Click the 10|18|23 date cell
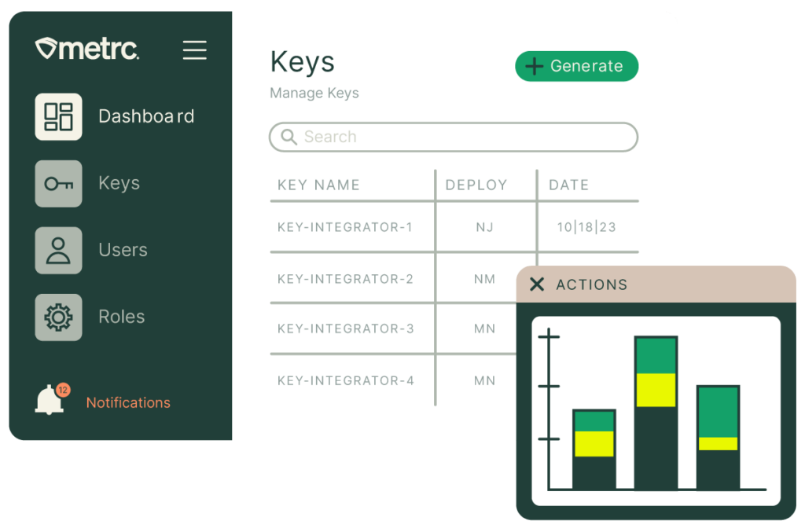Image resolution: width=805 pixels, height=532 pixels. coord(586,227)
